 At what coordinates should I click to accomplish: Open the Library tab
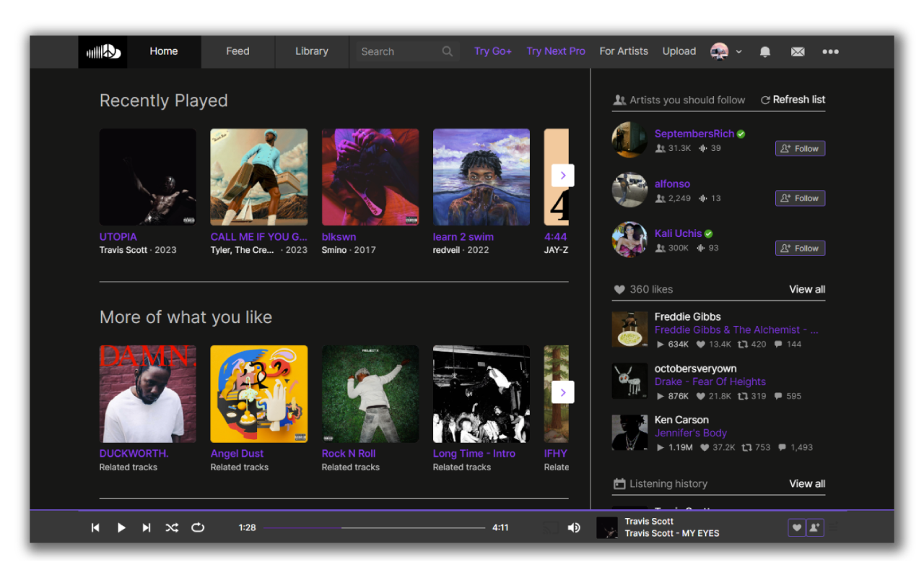[x=312, y=51]
